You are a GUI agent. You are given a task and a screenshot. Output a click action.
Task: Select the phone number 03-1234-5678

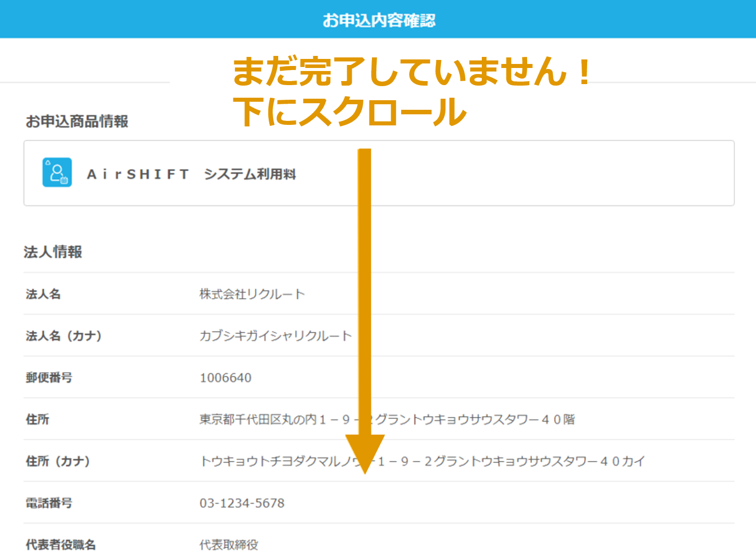pos(242,503)
